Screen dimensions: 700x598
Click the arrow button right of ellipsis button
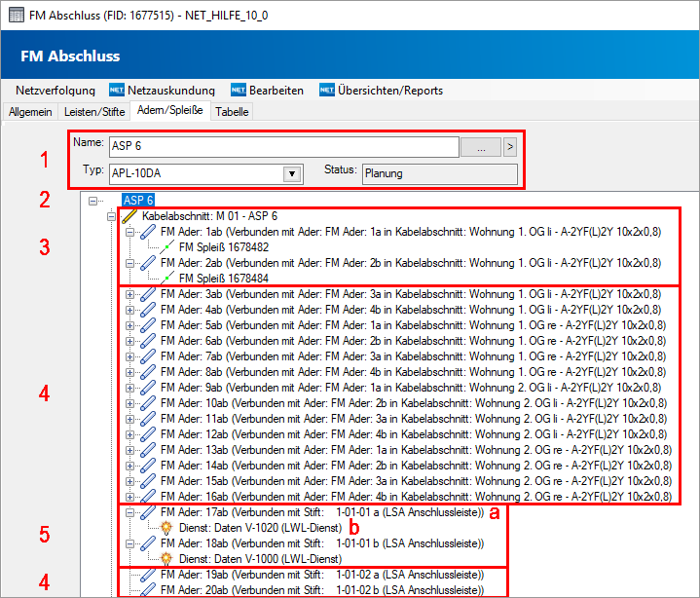tap(509, 146)
